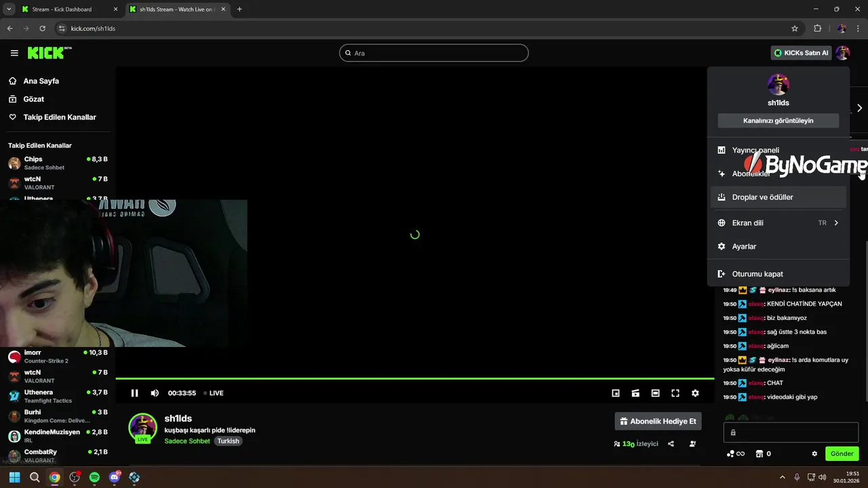Click the Turkish language tag
Screen dimensions: 868x488
(229, 441)
